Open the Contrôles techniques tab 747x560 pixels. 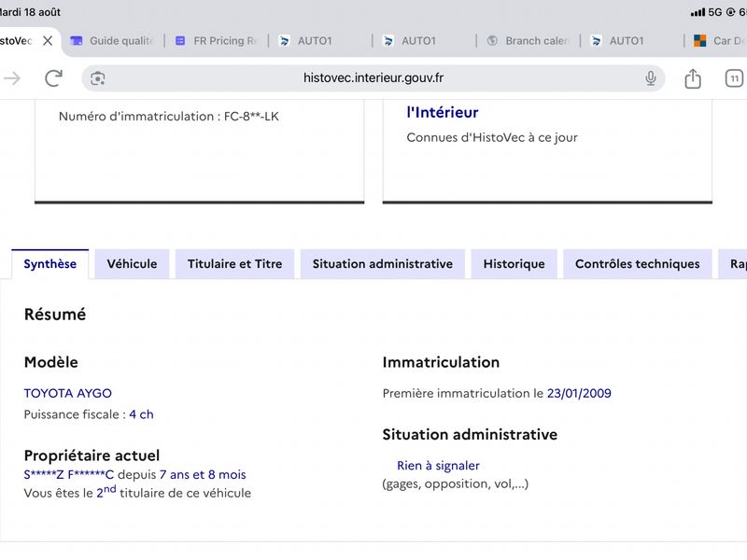click(x=638, y=264)
